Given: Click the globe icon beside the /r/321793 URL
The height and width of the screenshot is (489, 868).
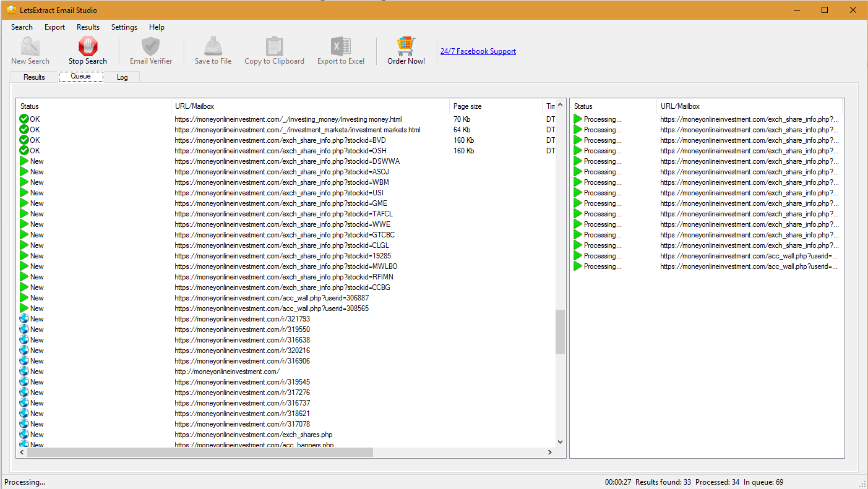Looking at the screenshot, I should click(x=24, y=319).
